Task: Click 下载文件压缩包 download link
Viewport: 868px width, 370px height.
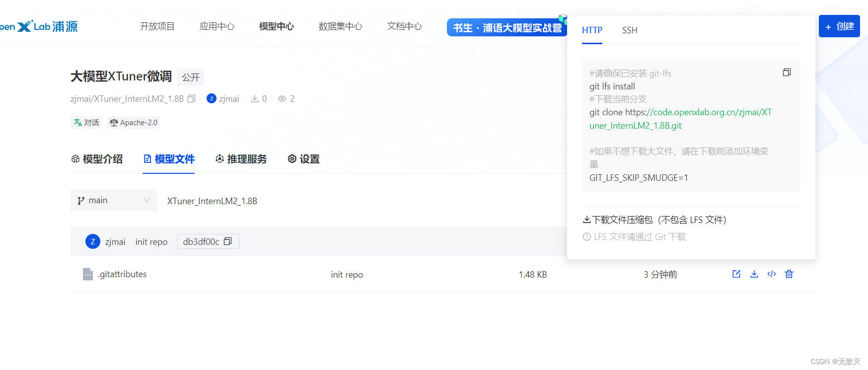Action: [654, 220]
